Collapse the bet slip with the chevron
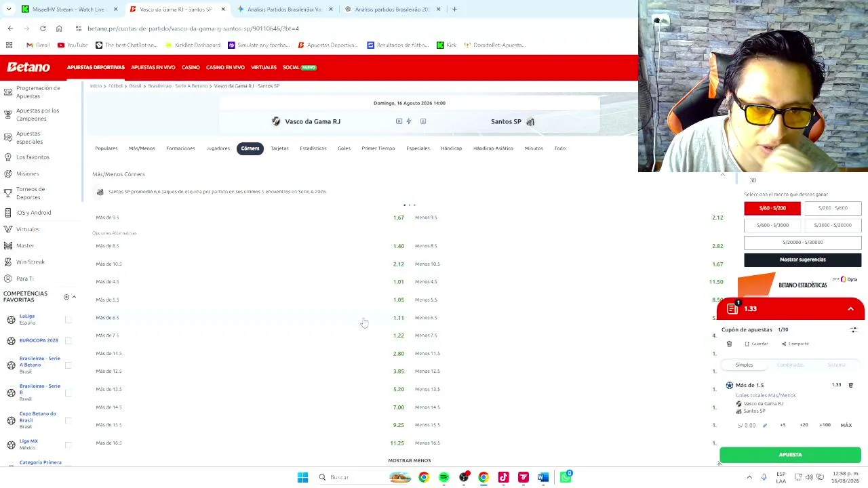This screenshot has height=488, width=868. click(x=850, y=308)
